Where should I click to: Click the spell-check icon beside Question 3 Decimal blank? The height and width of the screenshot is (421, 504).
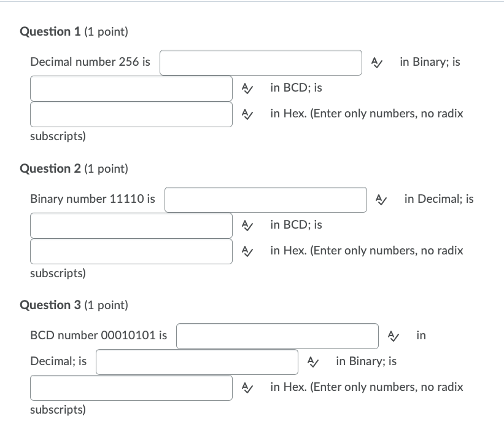[394, 336]
